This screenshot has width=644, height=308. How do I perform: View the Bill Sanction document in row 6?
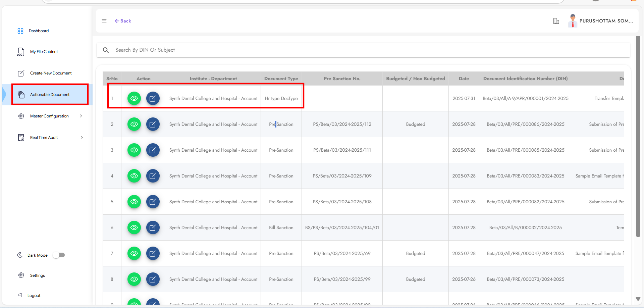(134, 227)
